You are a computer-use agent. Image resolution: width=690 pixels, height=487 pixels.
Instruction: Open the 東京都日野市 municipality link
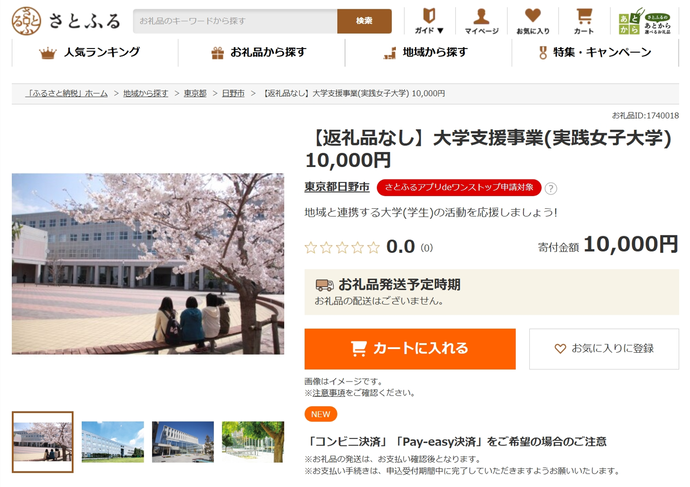pyautogui.click(x=337, y=187)
